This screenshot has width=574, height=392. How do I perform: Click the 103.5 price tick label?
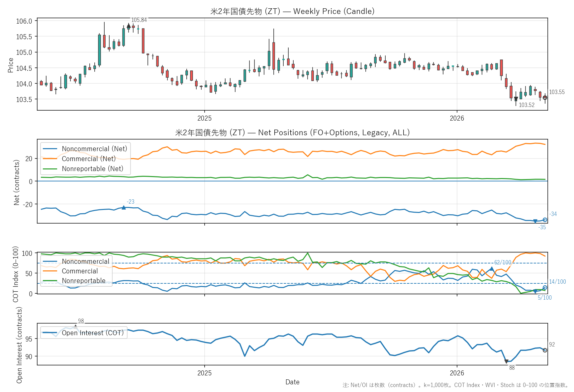click(24, 100)
